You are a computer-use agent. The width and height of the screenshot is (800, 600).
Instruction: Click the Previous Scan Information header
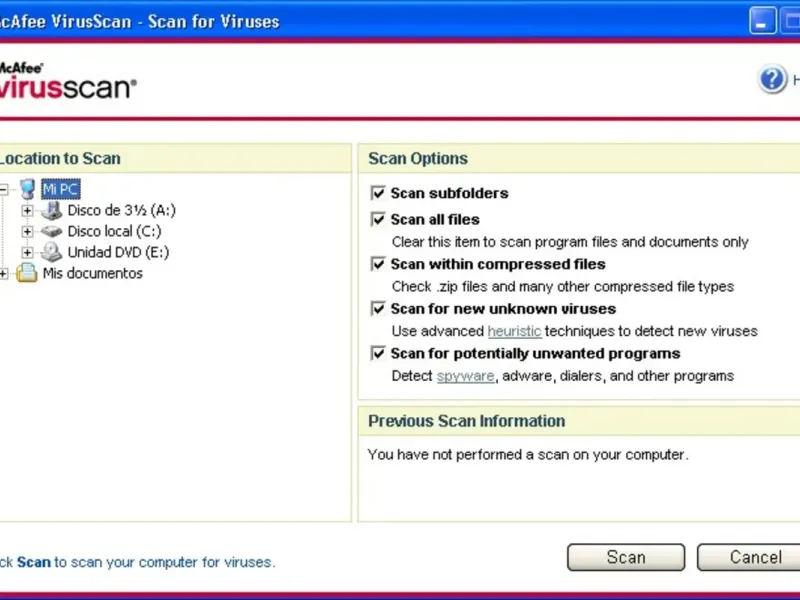tap(466, 421)
